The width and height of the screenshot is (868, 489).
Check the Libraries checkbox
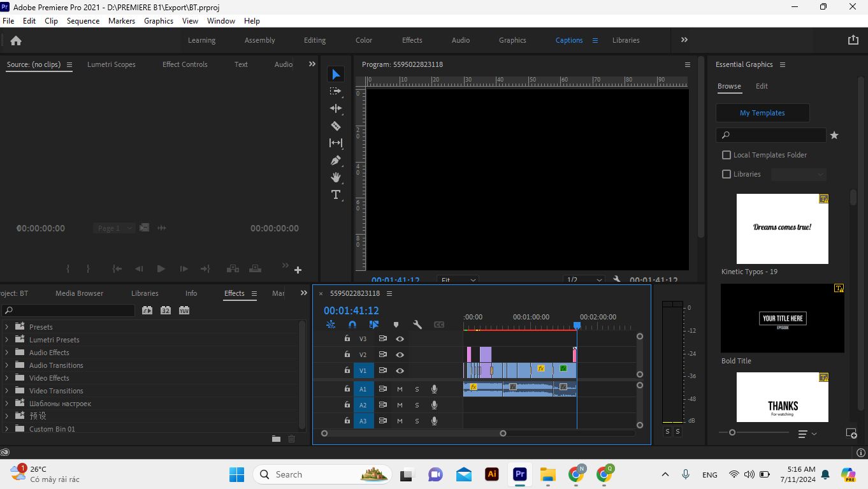click(x=726, y=174)
